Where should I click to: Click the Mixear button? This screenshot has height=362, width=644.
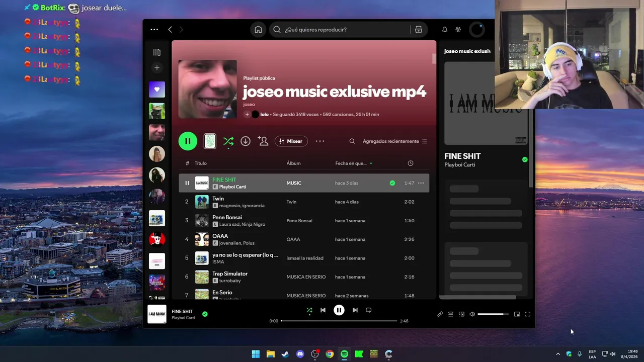(x=291, y=141)
